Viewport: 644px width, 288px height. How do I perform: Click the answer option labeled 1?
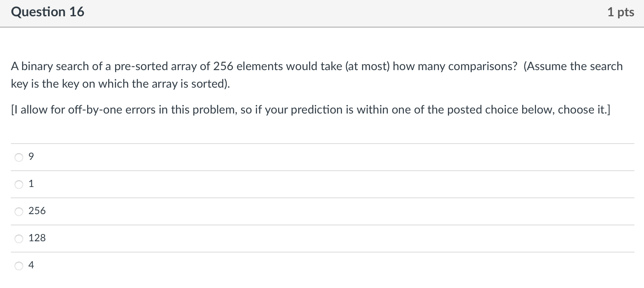pos(31,184)
